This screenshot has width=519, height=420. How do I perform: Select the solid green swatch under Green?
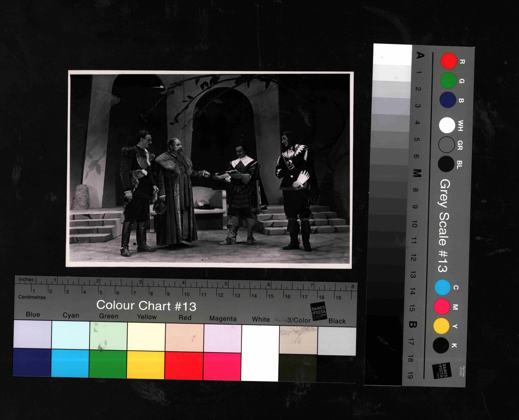(x=108, y=364)
